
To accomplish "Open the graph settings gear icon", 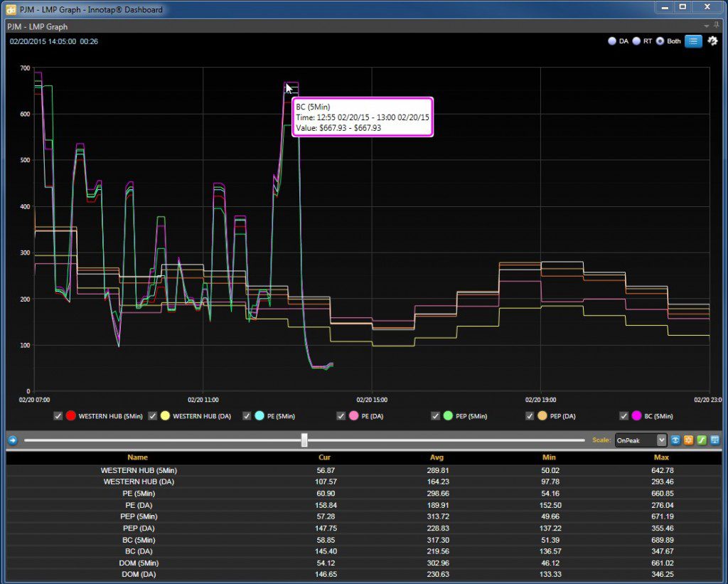I will point(712,41).
